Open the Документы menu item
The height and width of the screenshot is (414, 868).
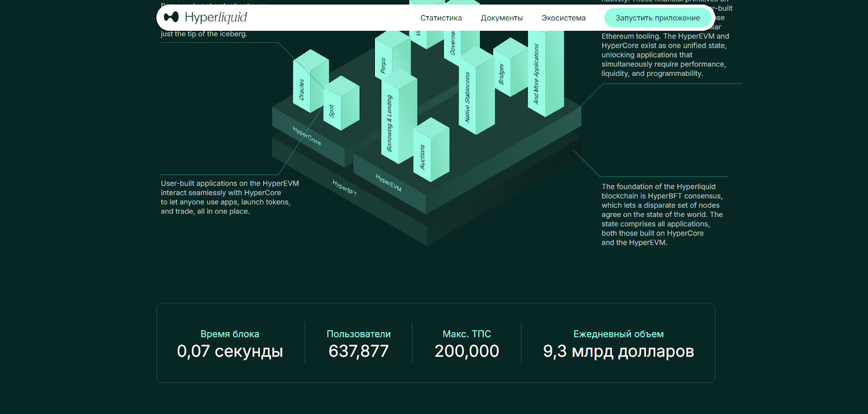pos(502,18)
